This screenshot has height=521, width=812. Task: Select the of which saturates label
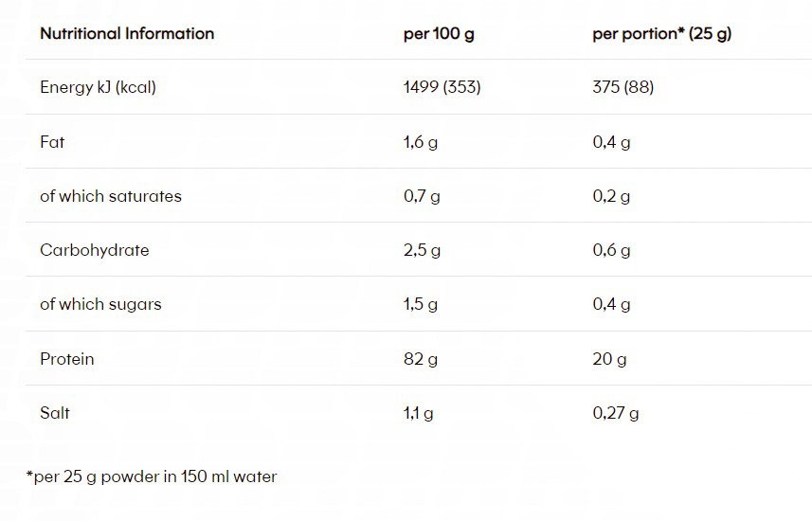click(x=110, y=196)
